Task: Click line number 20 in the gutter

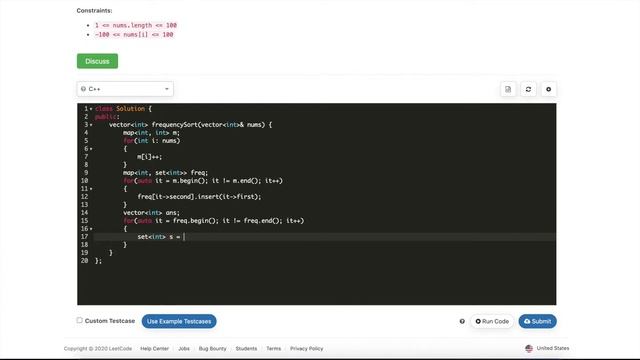Action: pyautogui.click(x=84, y=261)
